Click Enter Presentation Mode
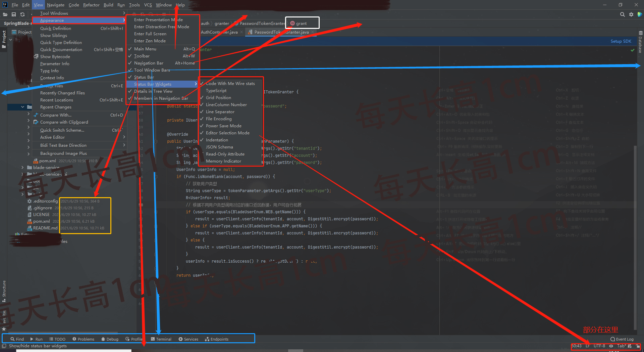The height and width of the screenshot is (352, 644). (163, 20)
